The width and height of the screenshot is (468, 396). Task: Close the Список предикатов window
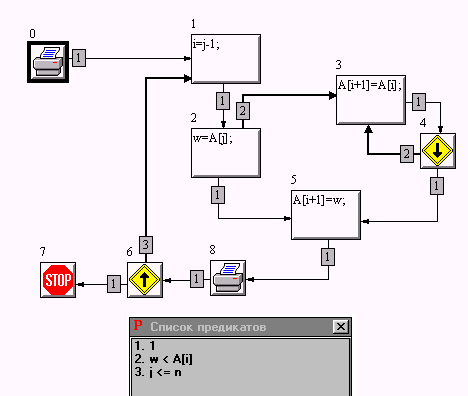pos(341,327)
